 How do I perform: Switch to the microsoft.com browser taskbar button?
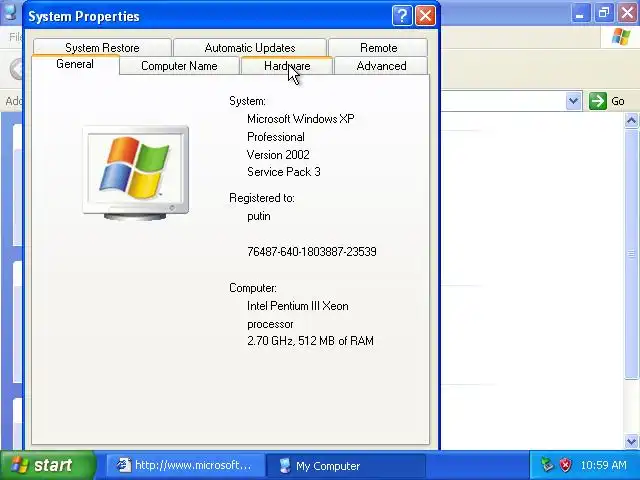[x=185, y=465]
